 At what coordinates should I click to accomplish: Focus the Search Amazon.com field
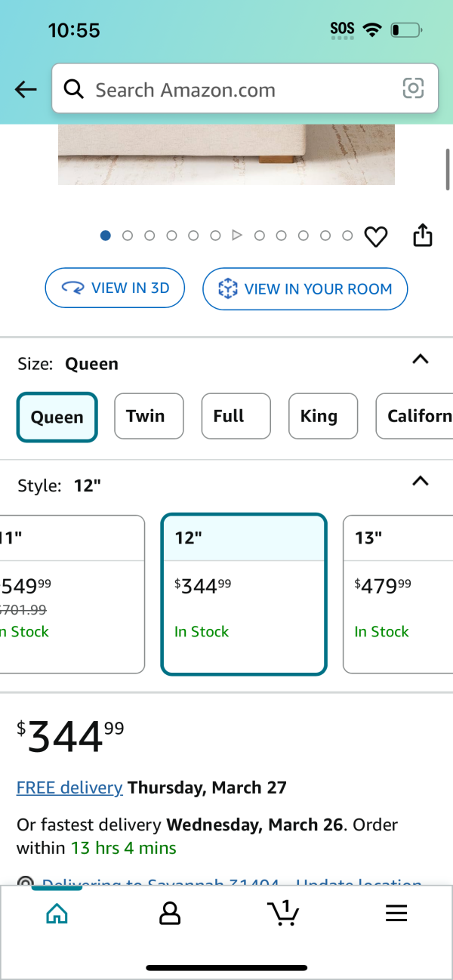coord(245,90)
